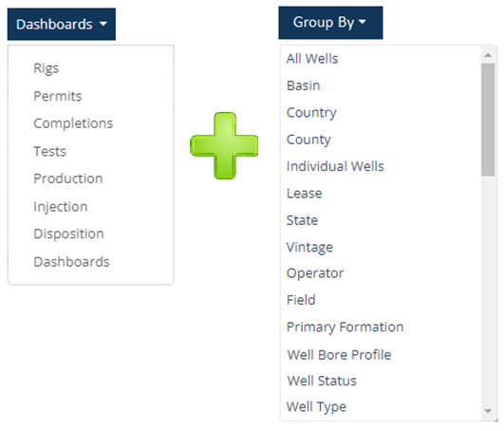
Task: Click the green plus icon
Action: [224, 145]
